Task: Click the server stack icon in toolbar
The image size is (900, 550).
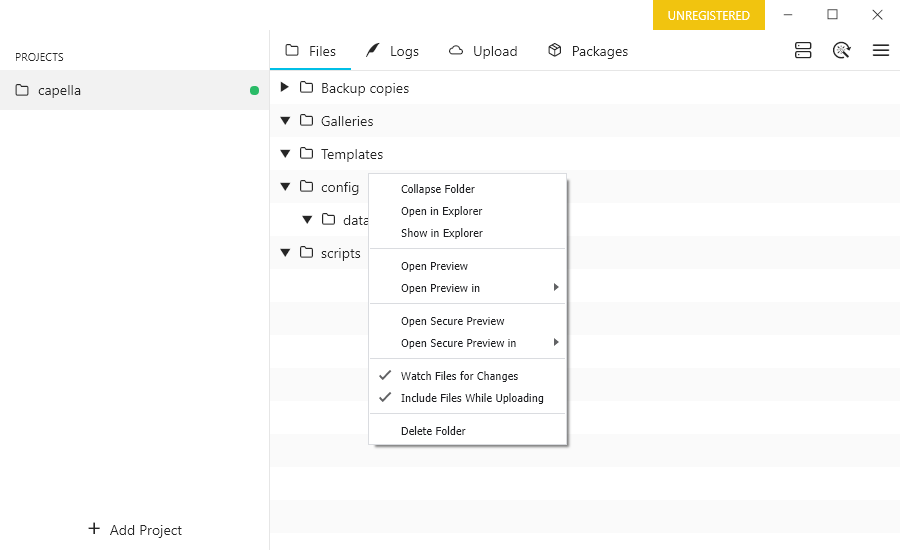Action: (803, 50)
